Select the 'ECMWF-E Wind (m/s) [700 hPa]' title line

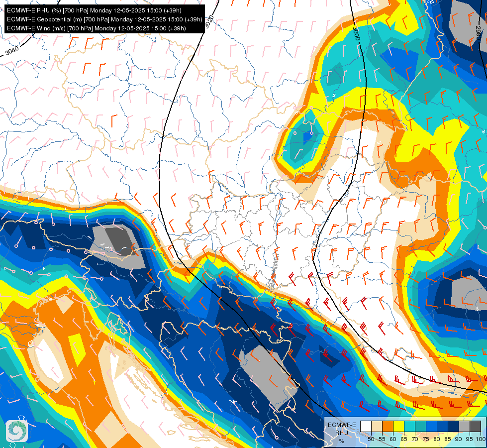tap(97, 28)
